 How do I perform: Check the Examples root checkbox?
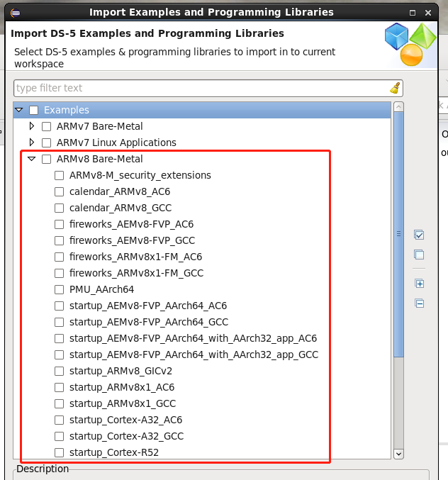[x=33, y=110]
